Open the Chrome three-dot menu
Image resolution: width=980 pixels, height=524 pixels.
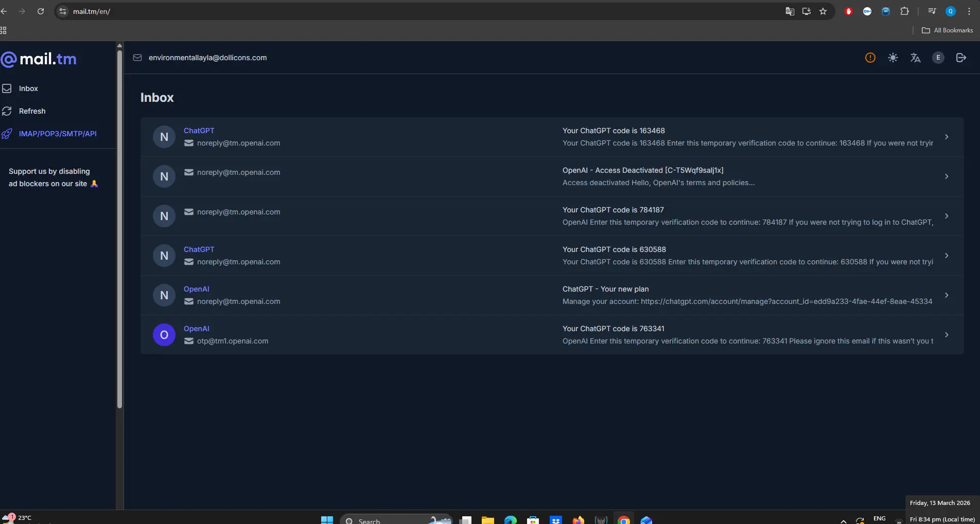tap(969, 11)
